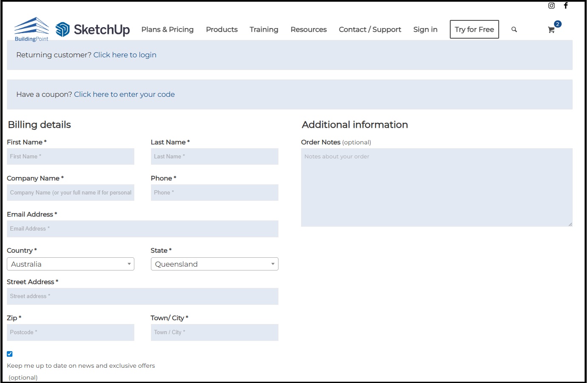This screenshot has height=383, width=588.
Task: Open the Plans & Pricing menu
Action: click(x=168, y=30)
